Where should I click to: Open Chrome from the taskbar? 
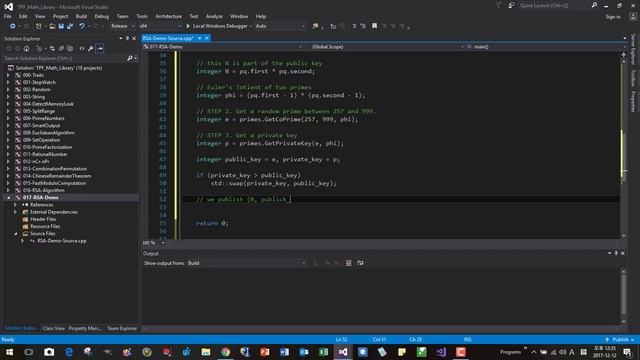tap(225, 352)
